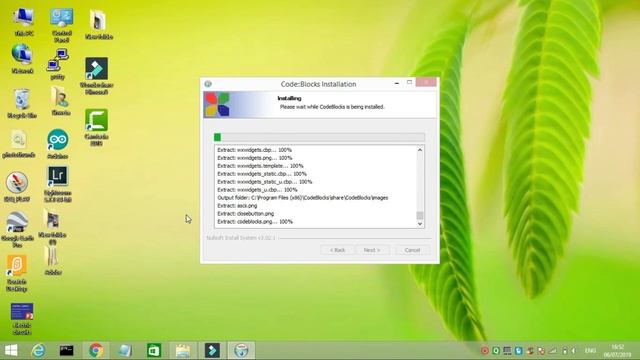Click the Next > button in installer
This screenshot has height=360, width=640.
(x=372, y=250)
